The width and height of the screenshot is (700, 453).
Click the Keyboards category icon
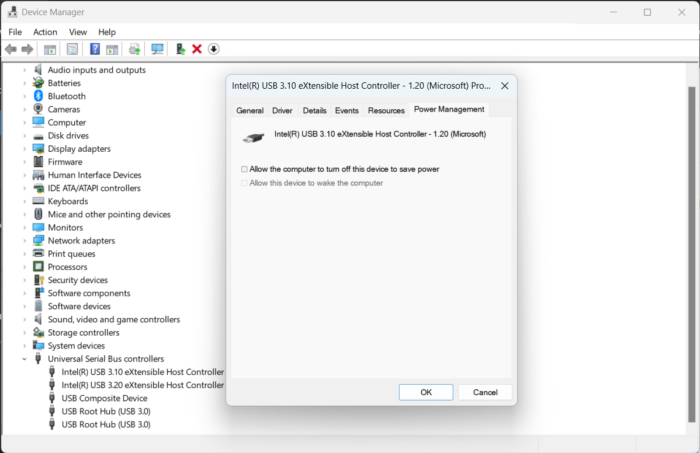(x=38, y=201)
